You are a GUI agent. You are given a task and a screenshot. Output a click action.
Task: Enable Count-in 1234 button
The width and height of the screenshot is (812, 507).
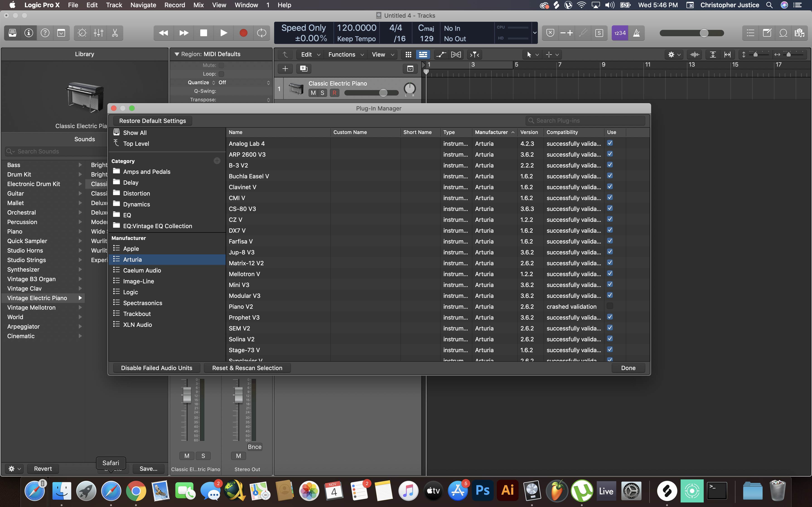click(x=620, y=33)
